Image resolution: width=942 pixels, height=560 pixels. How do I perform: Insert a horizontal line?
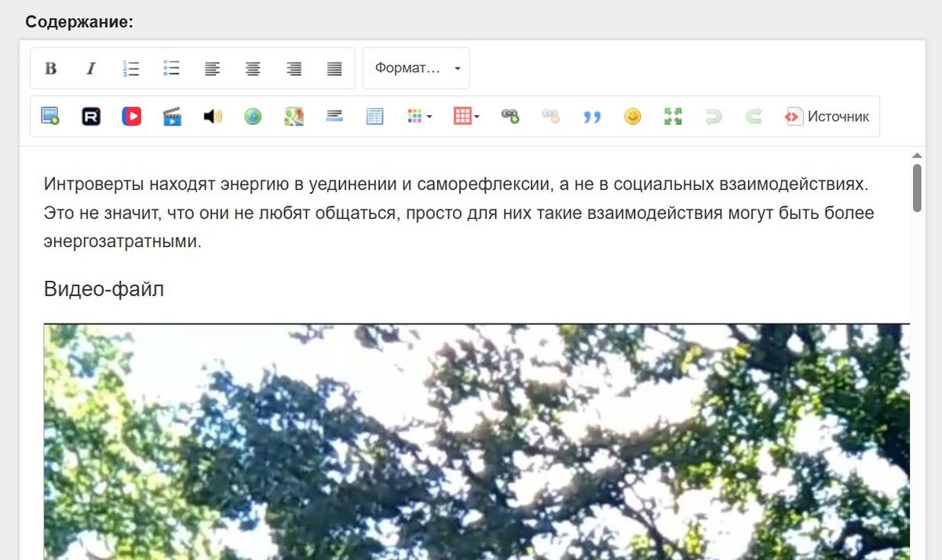pos(334,117)
